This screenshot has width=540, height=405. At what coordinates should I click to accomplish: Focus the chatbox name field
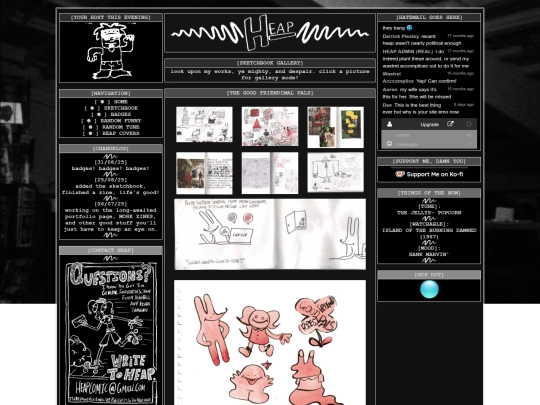point(429,135)
